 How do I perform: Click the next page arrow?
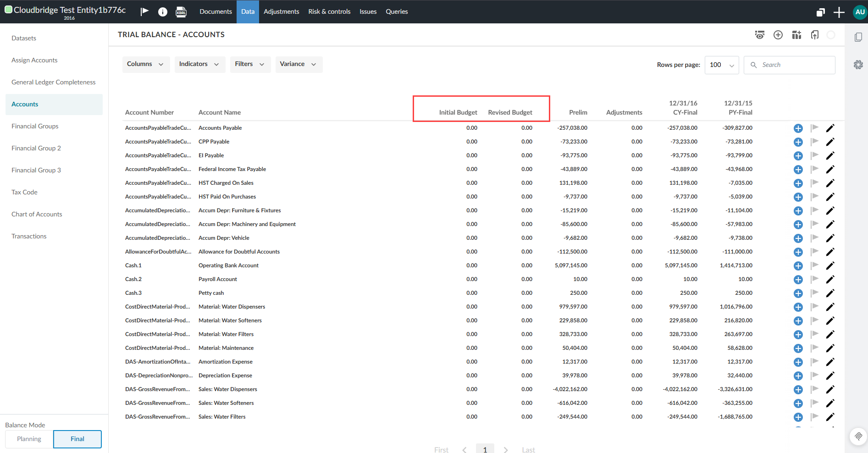tap(506, 450)
